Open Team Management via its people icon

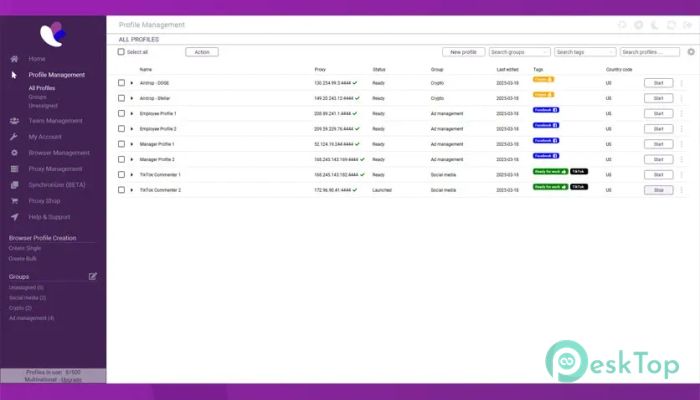point(14,121)
